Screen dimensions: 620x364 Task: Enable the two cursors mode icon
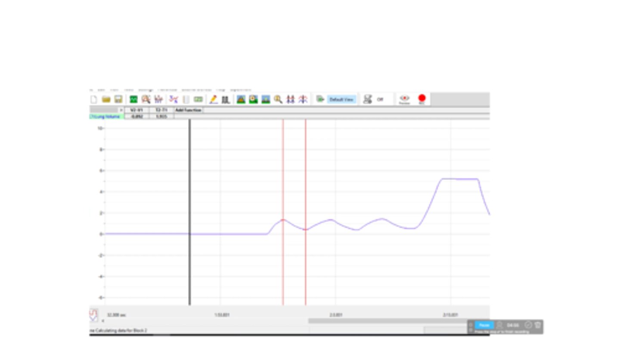pyautogui.click(x=291, y=99)
